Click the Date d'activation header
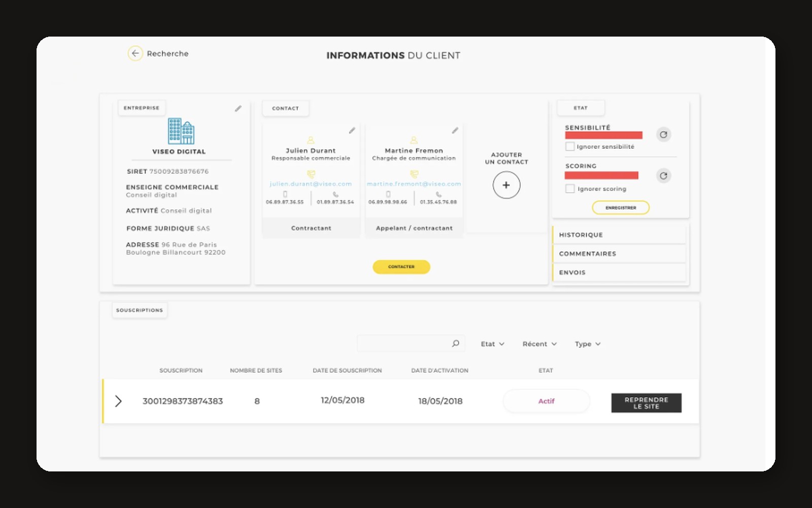The image size is (812, 508). click(439, 370)
